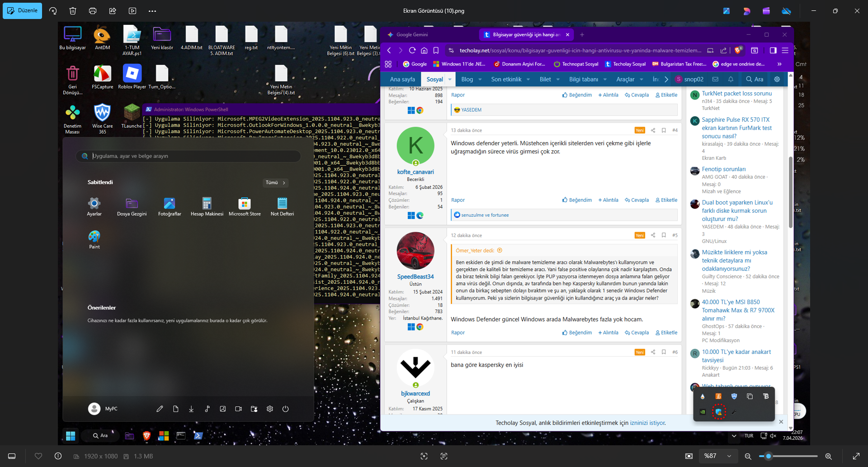This screenshot has height=467, width=868.
Task: Show more bookmarks with the » chevron
Action: 779,64
